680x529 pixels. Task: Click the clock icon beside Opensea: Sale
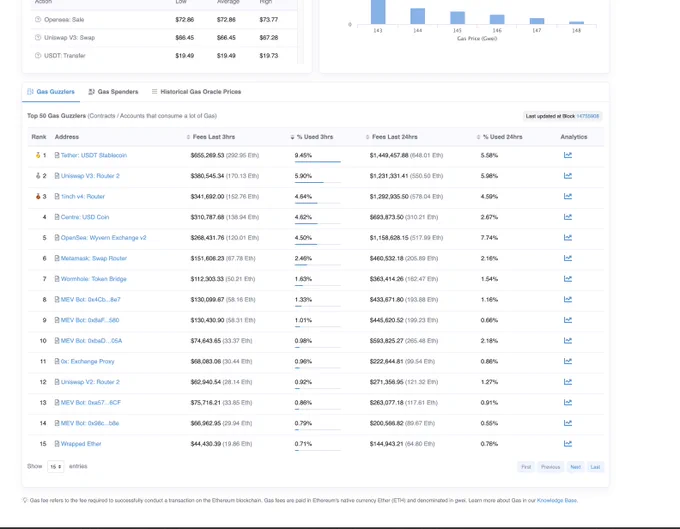38,20
